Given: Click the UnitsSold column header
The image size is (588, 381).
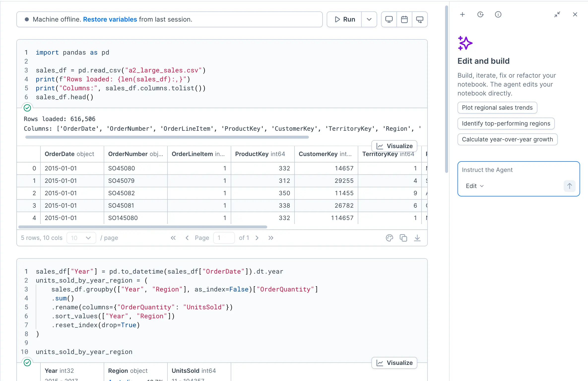Looking at the screenshot, I should tap(199, 371).
